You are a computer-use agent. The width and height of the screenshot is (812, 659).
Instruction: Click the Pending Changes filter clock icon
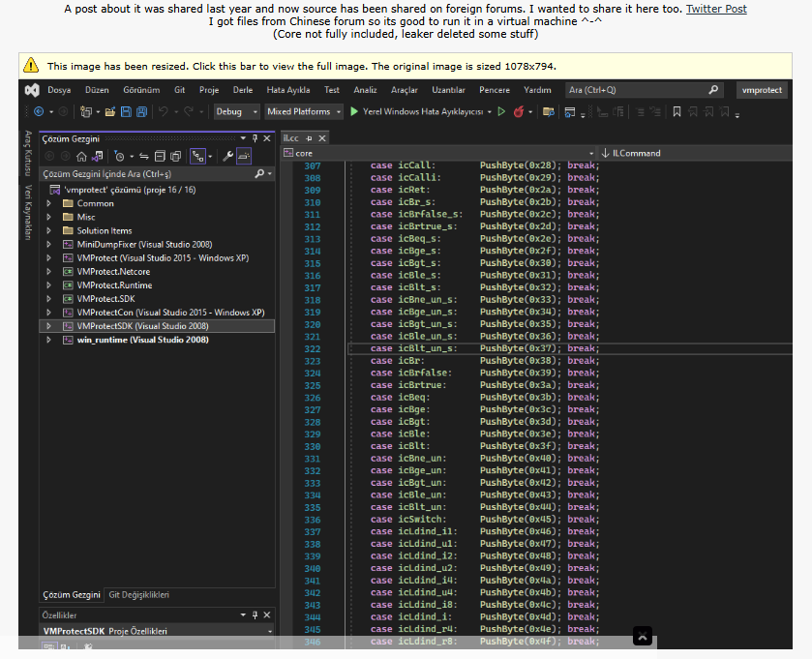tap(119, 157)
